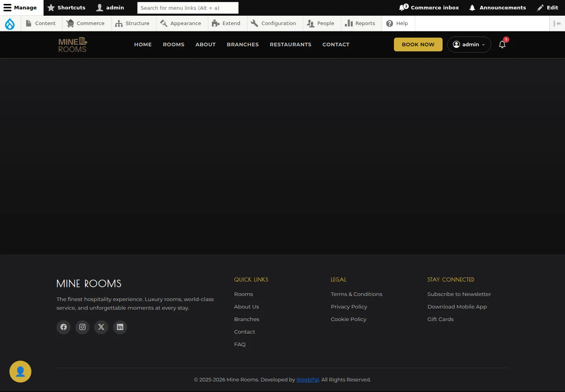Click the yellow floating user avatar button
This screenshot has height=392, width=565.
20,372
